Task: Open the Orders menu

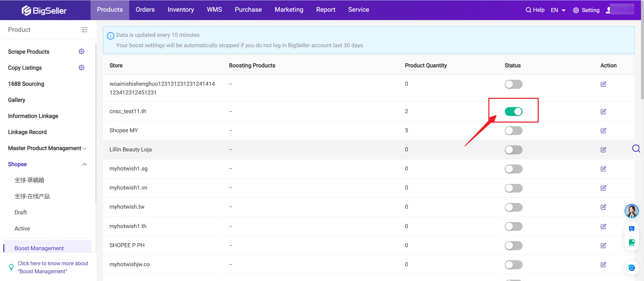Action: (145, 10)
